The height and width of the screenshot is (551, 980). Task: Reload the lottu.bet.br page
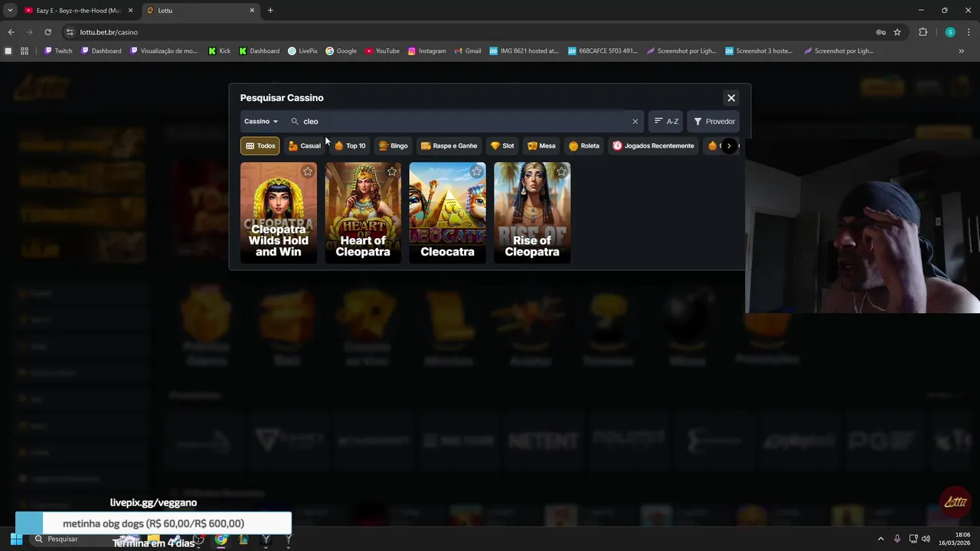pos(47,32)
